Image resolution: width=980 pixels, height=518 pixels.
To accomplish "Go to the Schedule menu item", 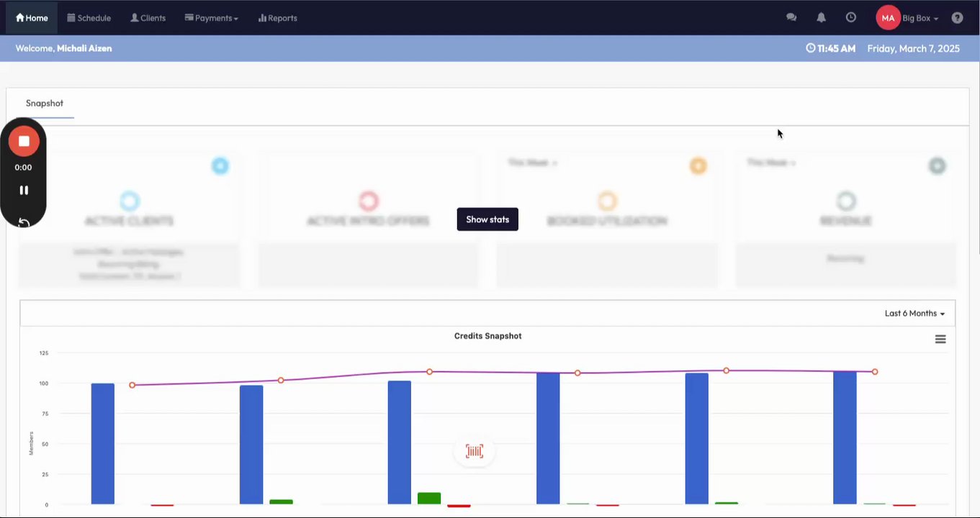I will pos(89,18).
